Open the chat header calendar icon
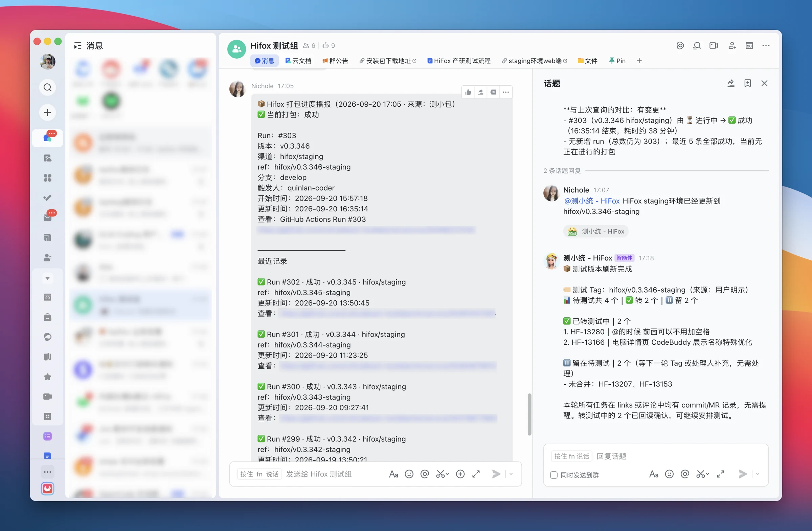 pos(749,46)
